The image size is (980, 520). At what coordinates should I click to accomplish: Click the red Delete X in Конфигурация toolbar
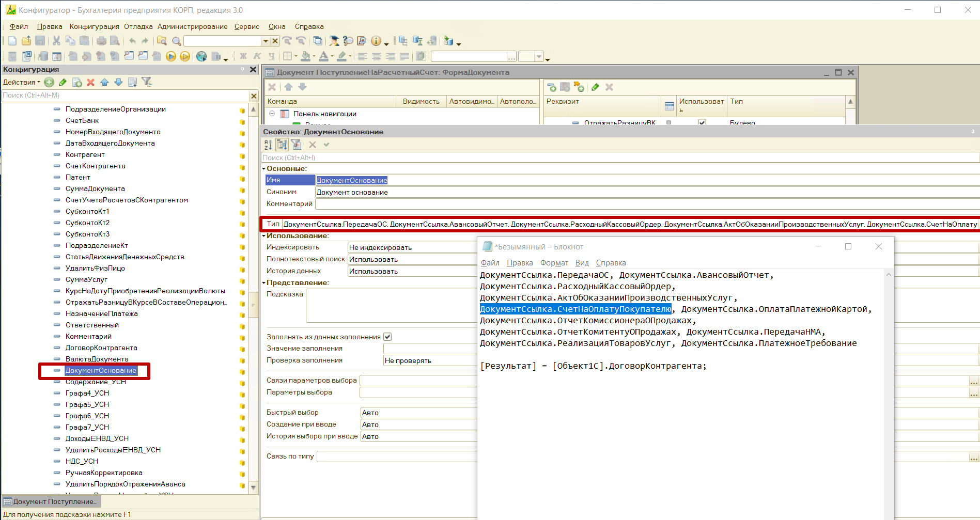91,82
